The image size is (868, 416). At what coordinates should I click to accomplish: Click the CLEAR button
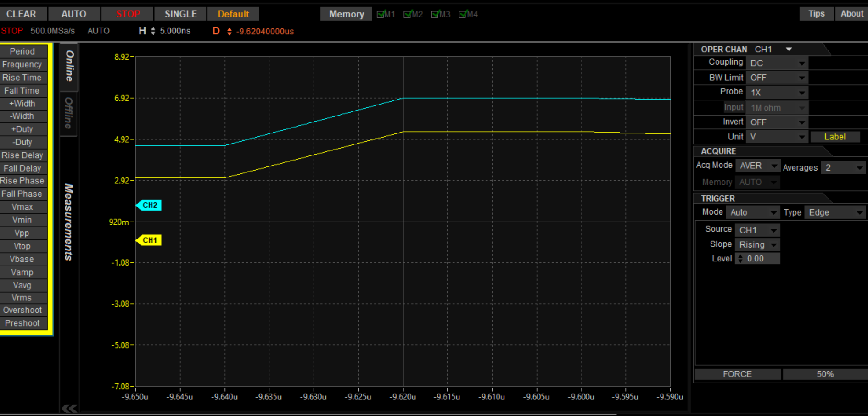point(21,14)
